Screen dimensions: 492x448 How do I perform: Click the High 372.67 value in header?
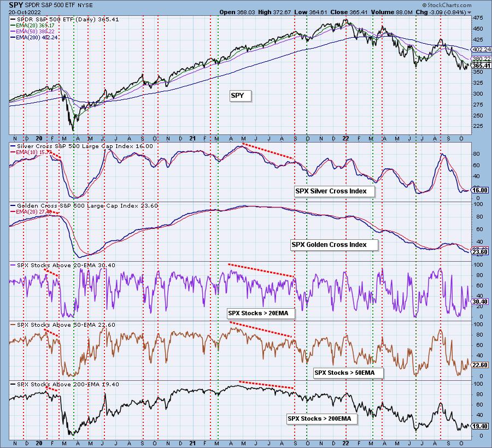274,12
